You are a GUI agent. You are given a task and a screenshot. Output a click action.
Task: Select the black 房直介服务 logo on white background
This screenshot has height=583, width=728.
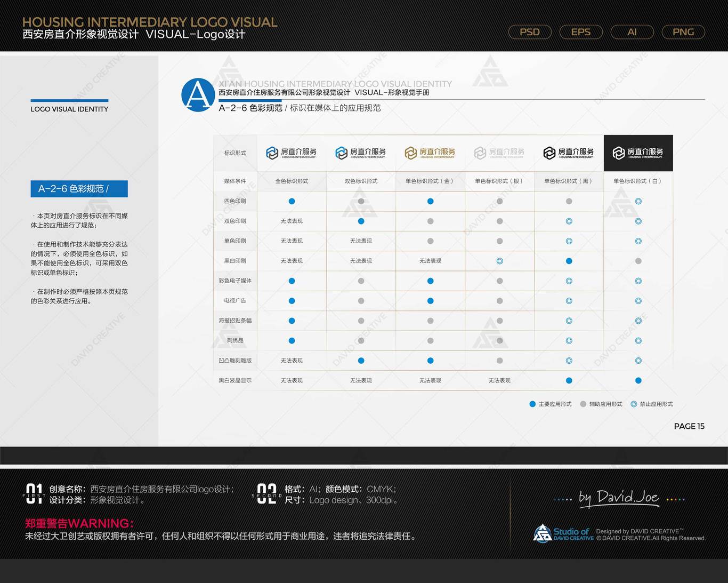[569, 153]
